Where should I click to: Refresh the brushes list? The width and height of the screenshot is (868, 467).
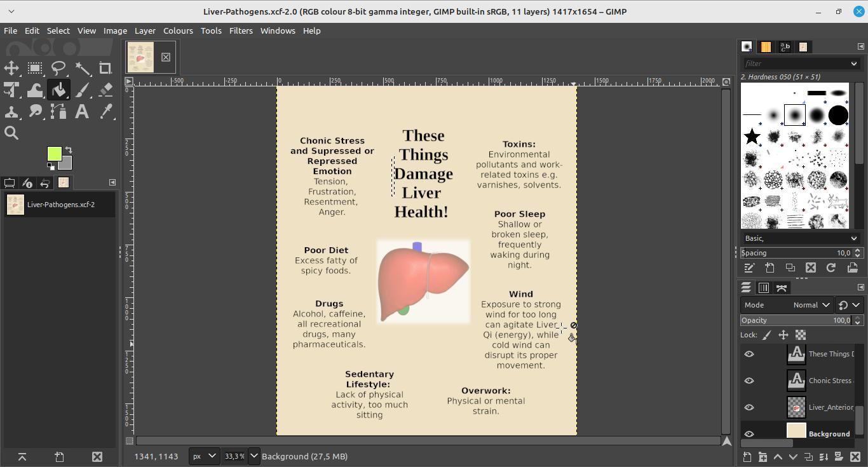pos(831,268)
